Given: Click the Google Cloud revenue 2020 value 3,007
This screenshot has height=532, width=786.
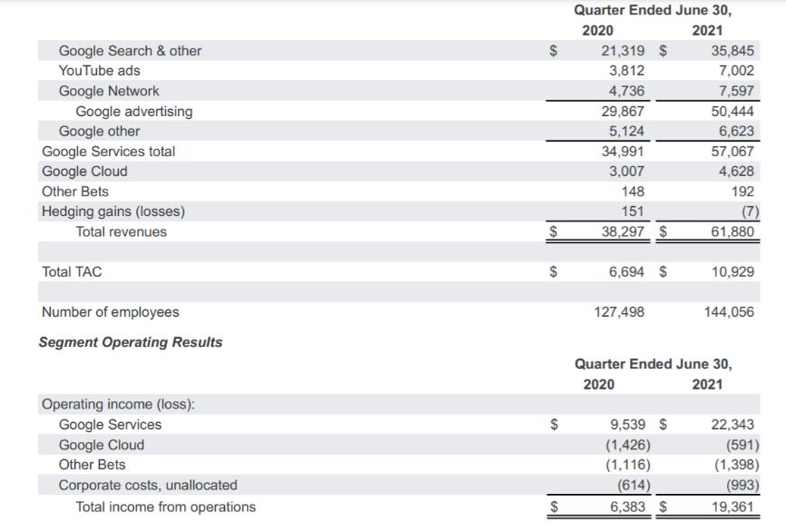Looking at the screenshot, I should (x=626, y=171).
